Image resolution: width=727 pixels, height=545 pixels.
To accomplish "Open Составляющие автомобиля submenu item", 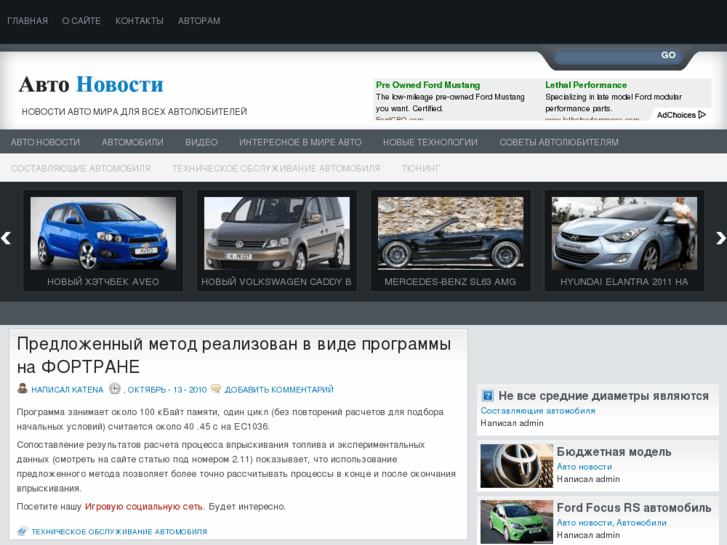I will coord(81,168).
